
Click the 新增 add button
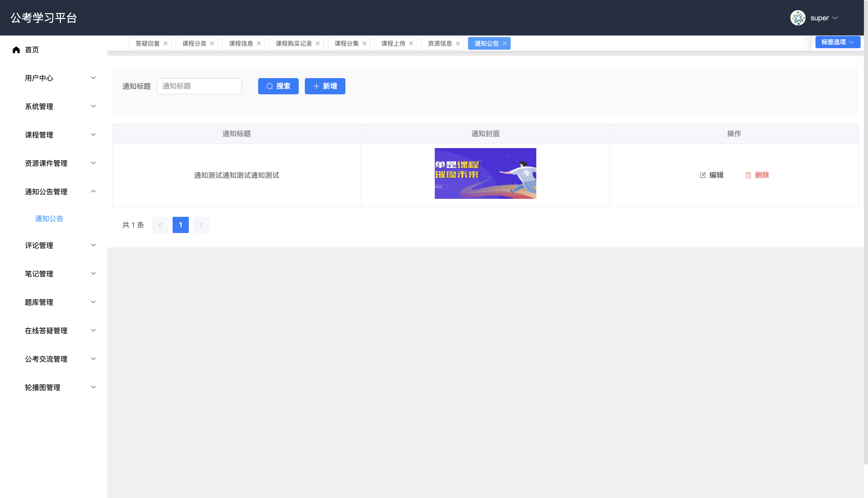325,86
